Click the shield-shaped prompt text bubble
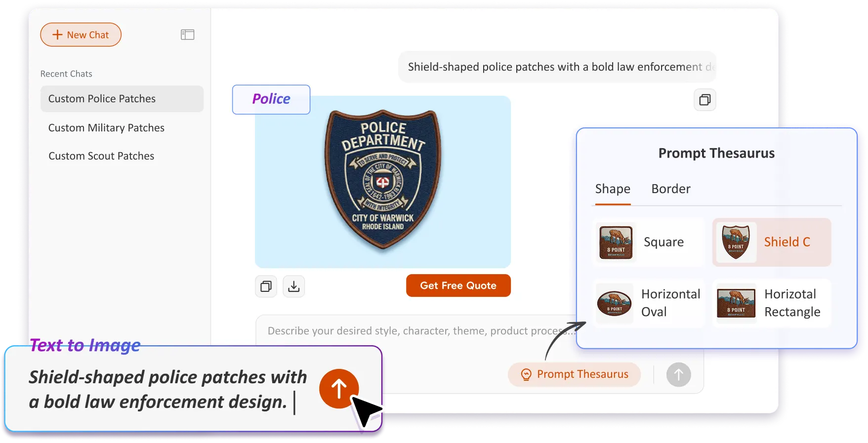Image resolution: width=868 pixels, height=443 pixels. [x=557, y=67]
